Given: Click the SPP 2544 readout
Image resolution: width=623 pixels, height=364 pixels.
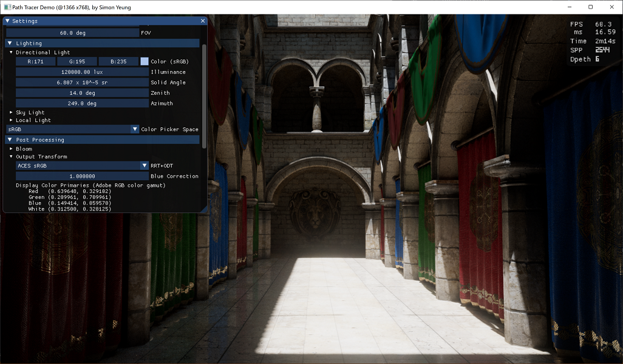Looking at the screenshot, I should [x=590, y=50].
